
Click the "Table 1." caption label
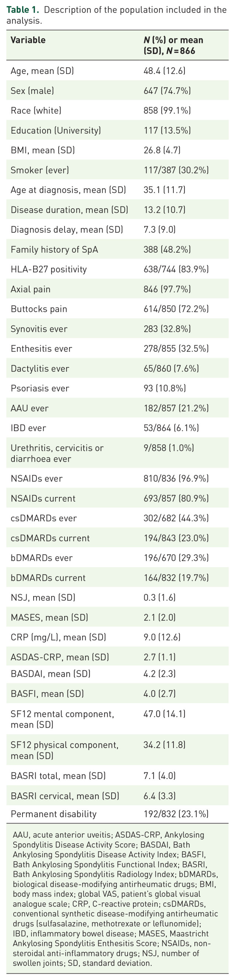(x=23, y=10)
